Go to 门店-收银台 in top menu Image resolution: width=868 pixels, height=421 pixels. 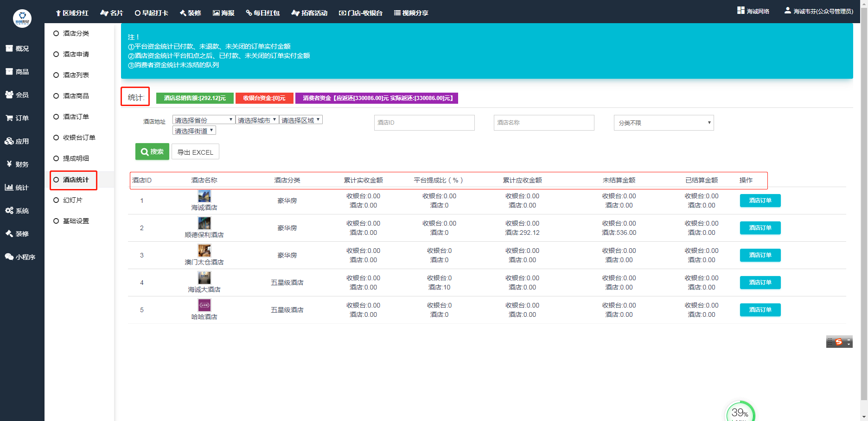[x=361, y=13]
